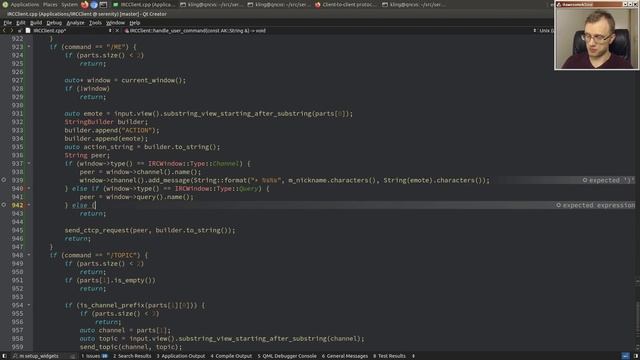640x360 pixels.
Task: Place cursor on send_ctcp_request call
Action: (150, 230)
